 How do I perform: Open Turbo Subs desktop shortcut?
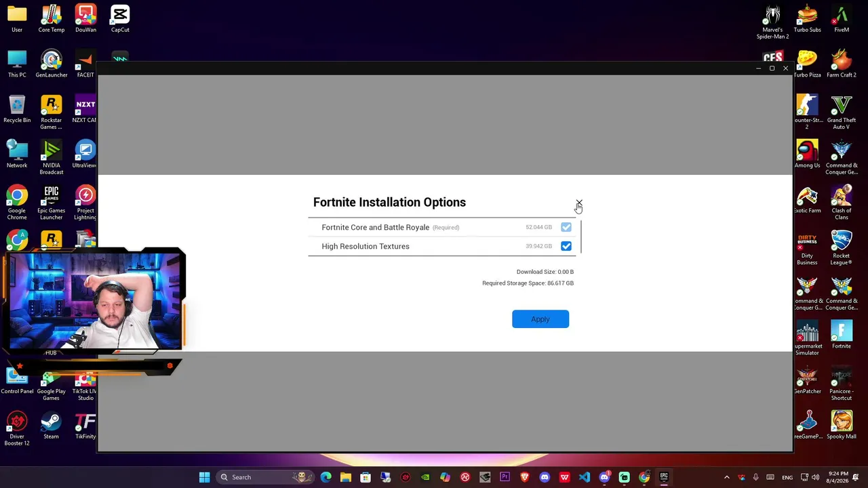click(807, 19)
